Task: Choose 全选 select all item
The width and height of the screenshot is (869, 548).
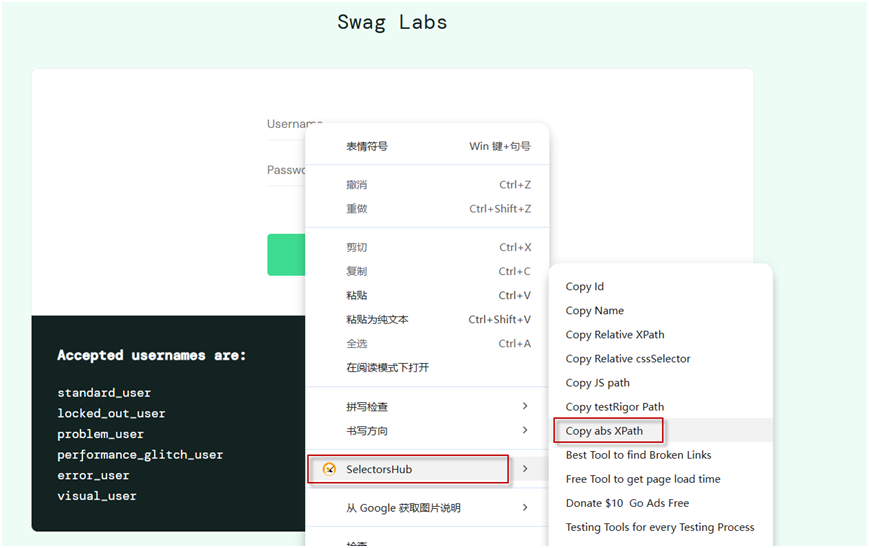Action: [x=427, y=344]
